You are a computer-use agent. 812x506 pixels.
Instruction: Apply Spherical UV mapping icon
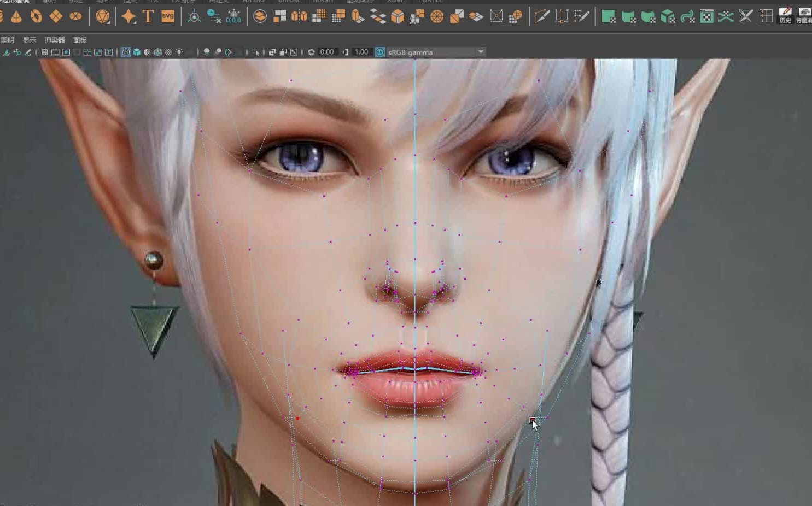tap(648, 16)
